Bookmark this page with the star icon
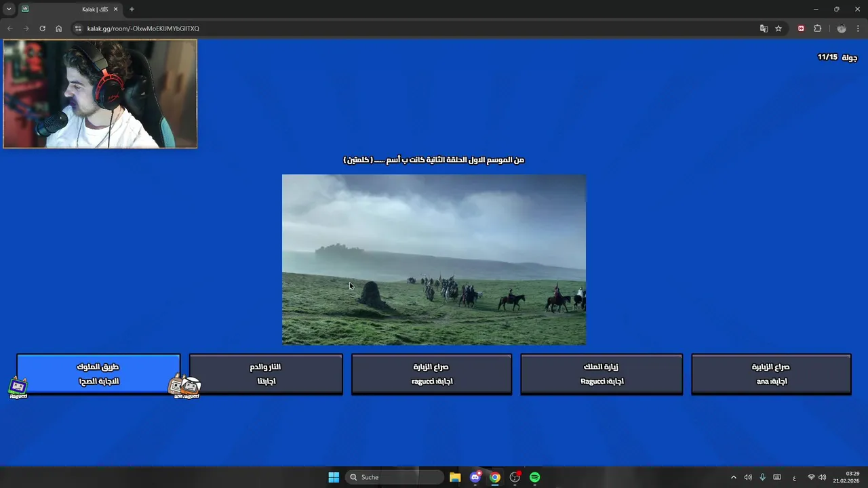 778,28
